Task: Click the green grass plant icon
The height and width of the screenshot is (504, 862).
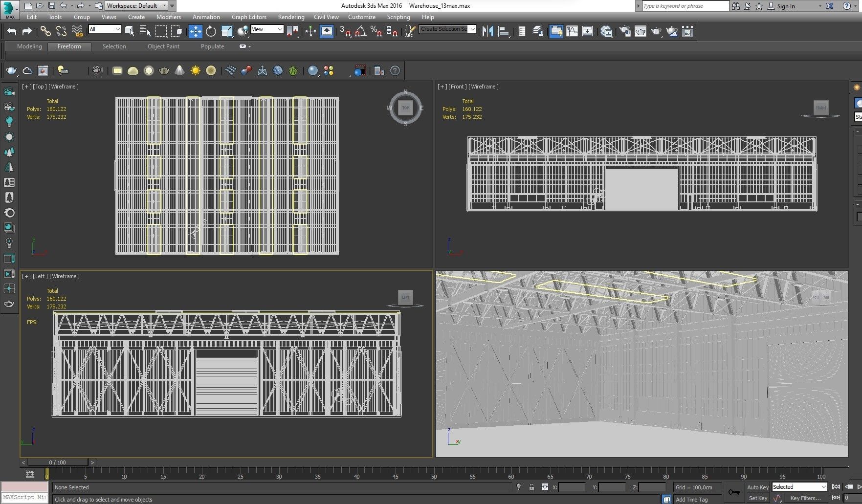Action: coord(293,71)
